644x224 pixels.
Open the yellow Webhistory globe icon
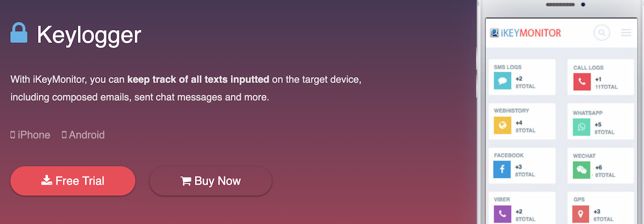pos(503,126)
